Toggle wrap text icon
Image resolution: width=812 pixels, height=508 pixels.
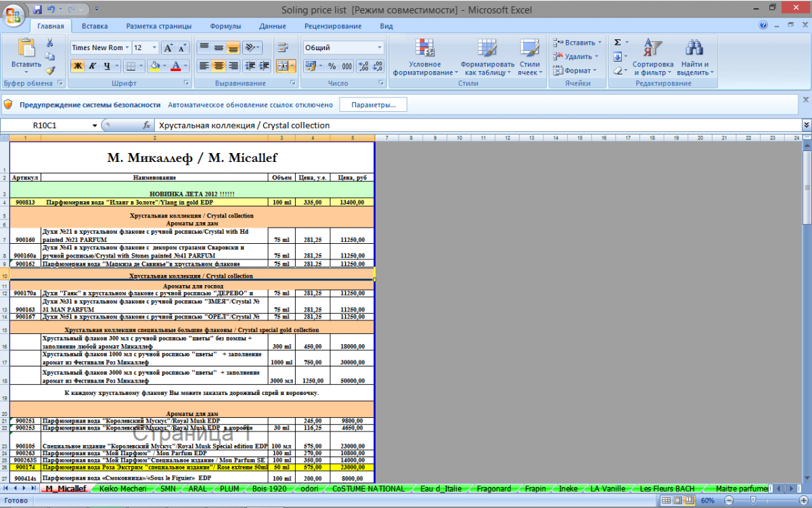pos(283,48)
